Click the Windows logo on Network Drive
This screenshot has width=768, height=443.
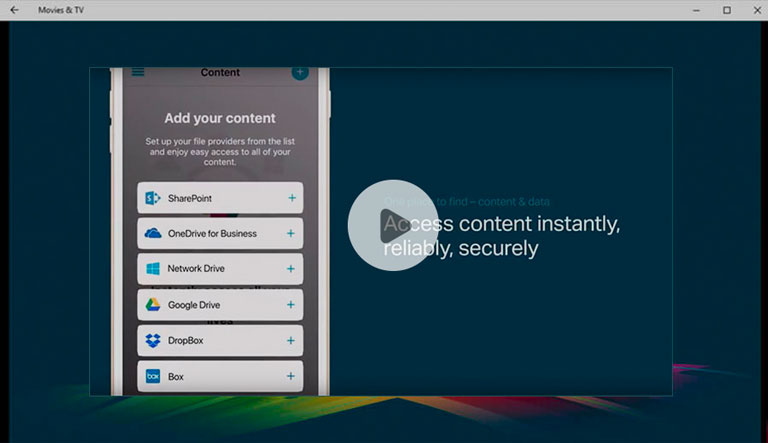tap(153, 269)
